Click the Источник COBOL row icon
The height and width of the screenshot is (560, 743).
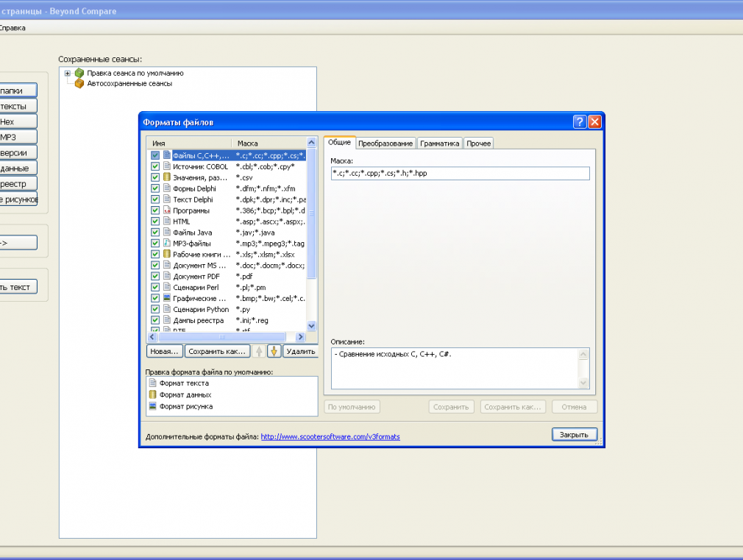167,166
